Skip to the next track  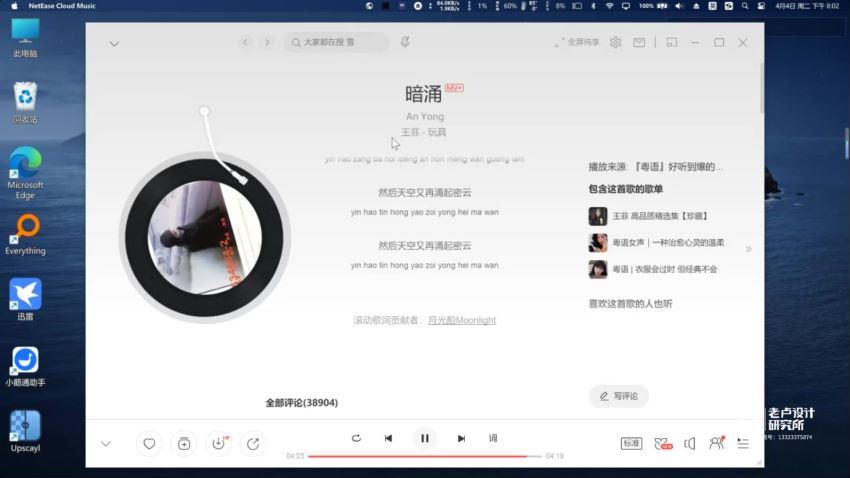click(461, 438)
